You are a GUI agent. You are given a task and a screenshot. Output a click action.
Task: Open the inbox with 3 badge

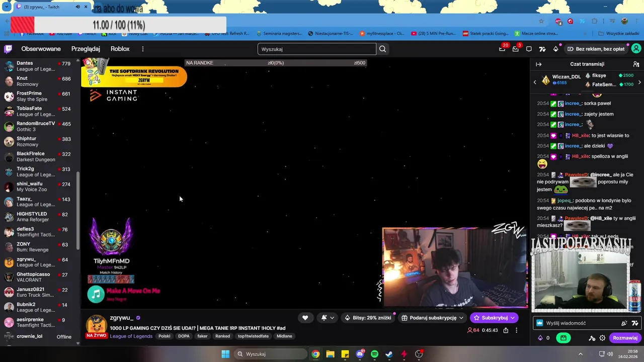coord(516,49)
